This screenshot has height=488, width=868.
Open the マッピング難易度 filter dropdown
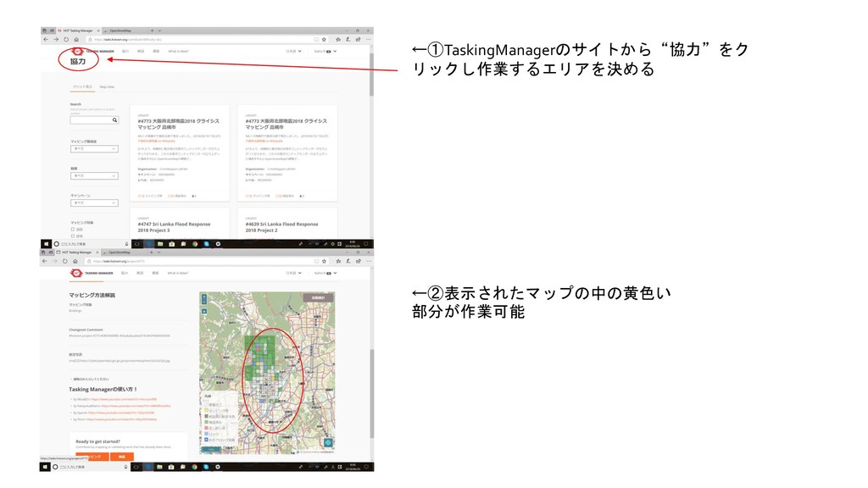click(x=94, y=149)
